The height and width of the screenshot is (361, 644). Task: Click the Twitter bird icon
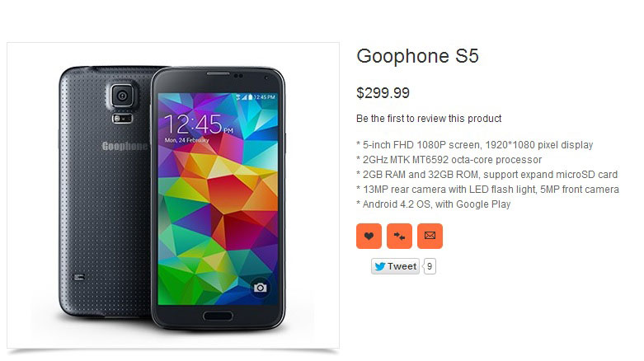tap(380, 266)
